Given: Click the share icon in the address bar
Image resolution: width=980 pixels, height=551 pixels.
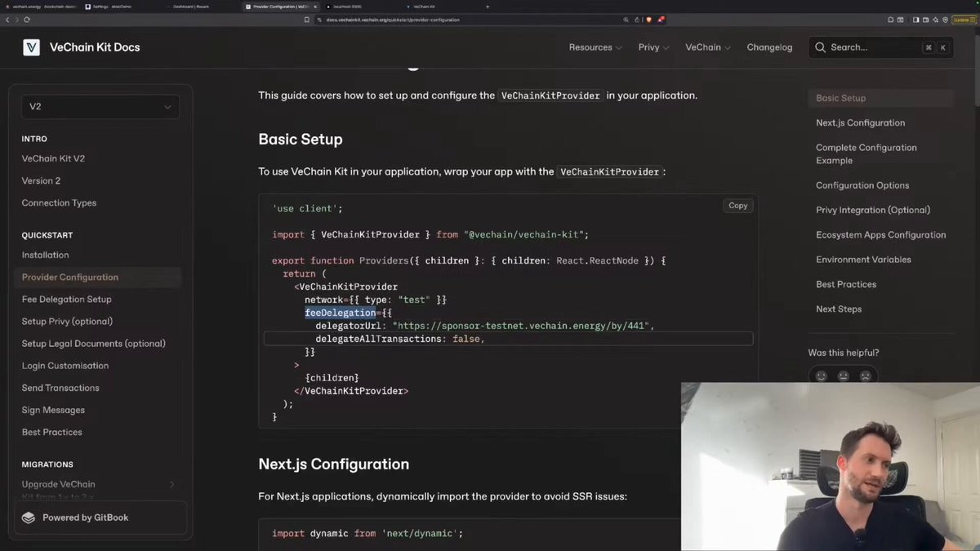Looking at the screenshot, I should point(637,20).
